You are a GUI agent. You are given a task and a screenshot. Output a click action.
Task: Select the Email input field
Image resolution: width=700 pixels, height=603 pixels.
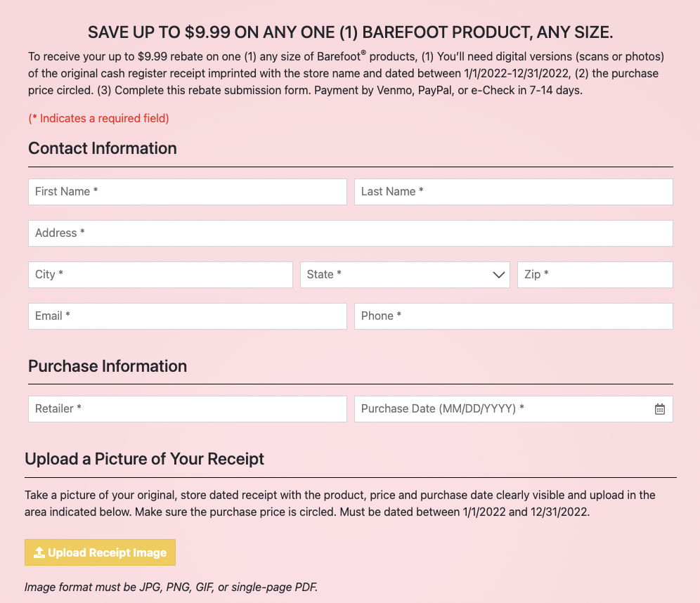(187, 316)
